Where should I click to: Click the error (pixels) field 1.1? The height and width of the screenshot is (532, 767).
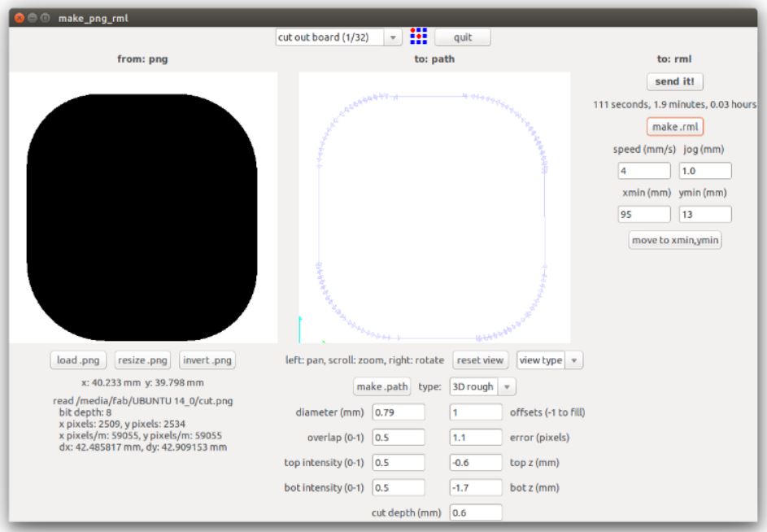coord(476,437)
